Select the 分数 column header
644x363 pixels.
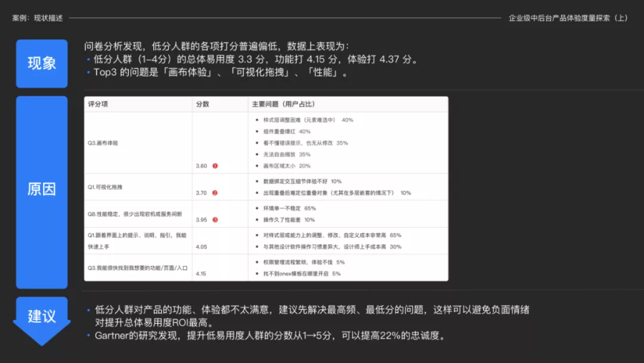coord(203,104)
